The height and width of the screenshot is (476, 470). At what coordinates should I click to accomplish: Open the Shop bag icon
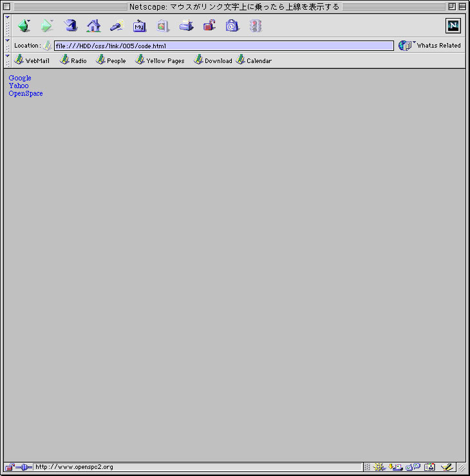232,26
